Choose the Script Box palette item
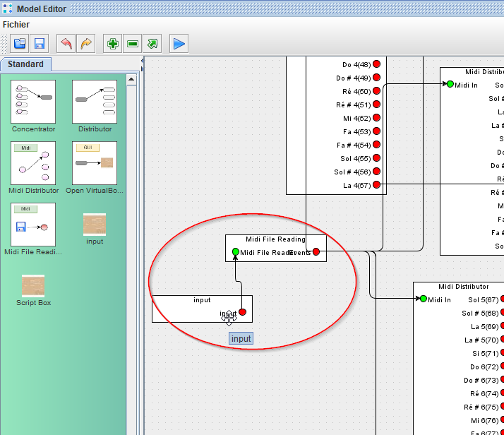Image resolution: width=504 pixels, height=435 pixels. [33, 287]
